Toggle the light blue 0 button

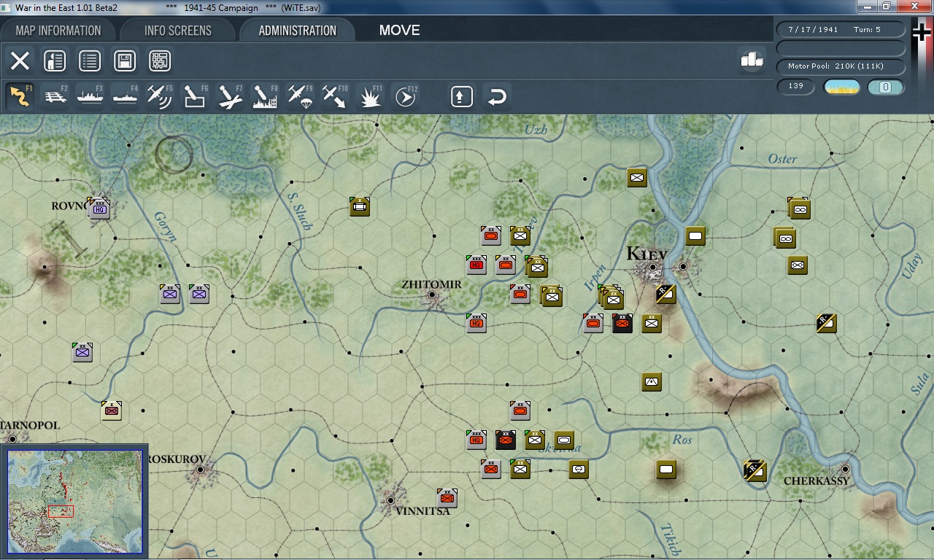886,87
